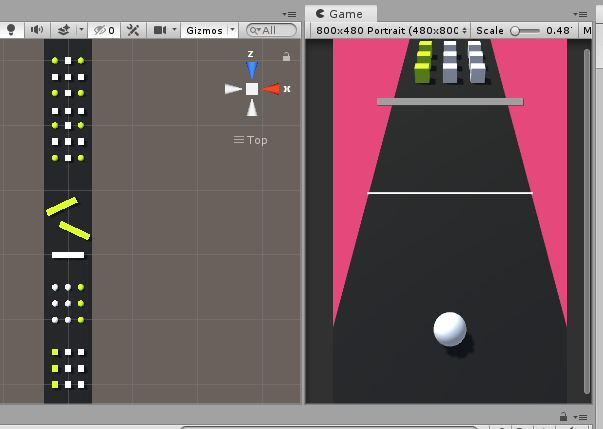Toggle the bottom panel lock icon
The image size is (603, 429).
pos(563,416)
